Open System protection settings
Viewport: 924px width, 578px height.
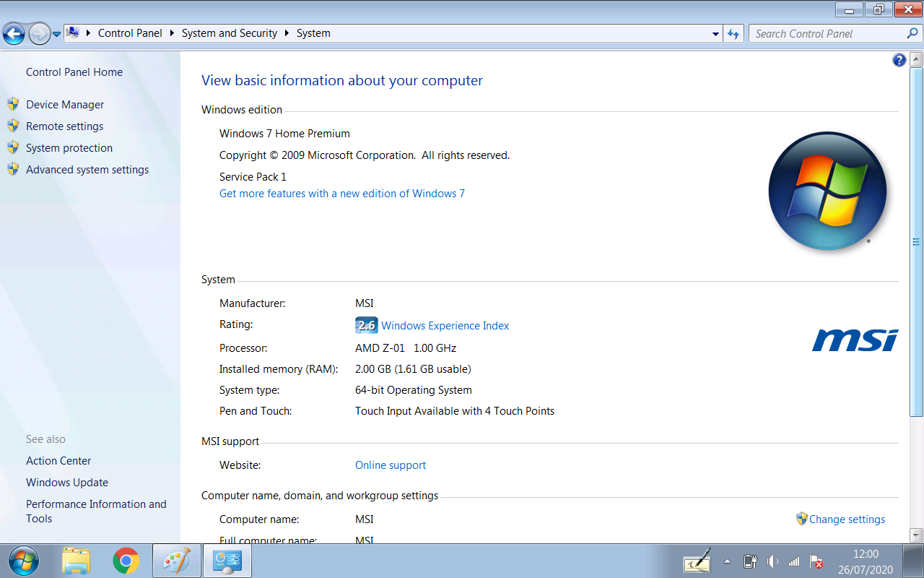[x=69, y=147]
